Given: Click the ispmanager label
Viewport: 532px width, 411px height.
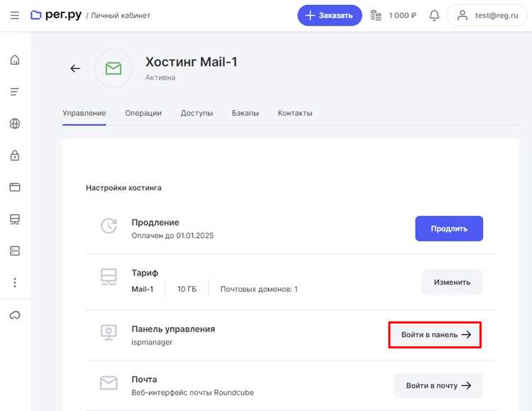Looking at the screenshot, I should click(152, 342).
